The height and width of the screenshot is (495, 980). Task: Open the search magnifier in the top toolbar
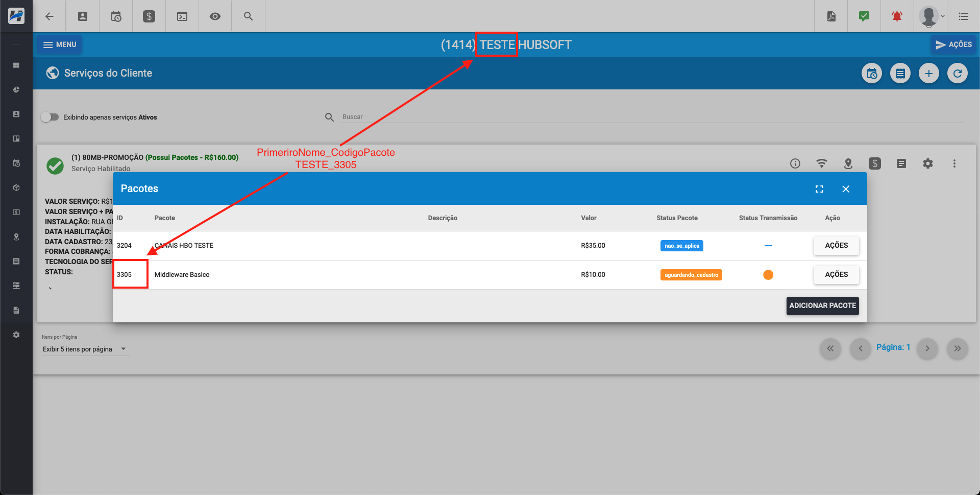[248, 16]
